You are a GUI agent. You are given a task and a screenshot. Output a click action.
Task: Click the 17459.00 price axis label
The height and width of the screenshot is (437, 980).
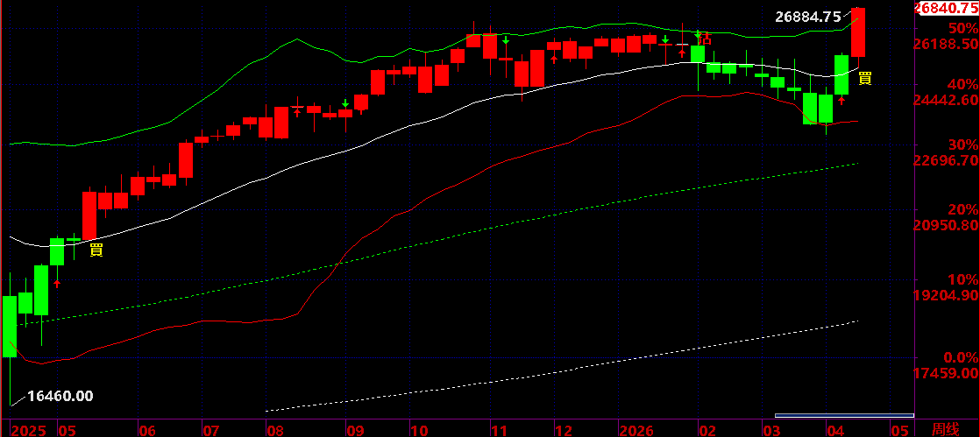click(946, 373)
